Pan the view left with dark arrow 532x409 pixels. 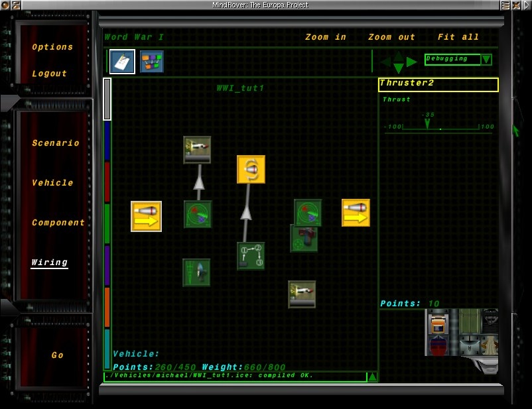(x=386, y=62)
